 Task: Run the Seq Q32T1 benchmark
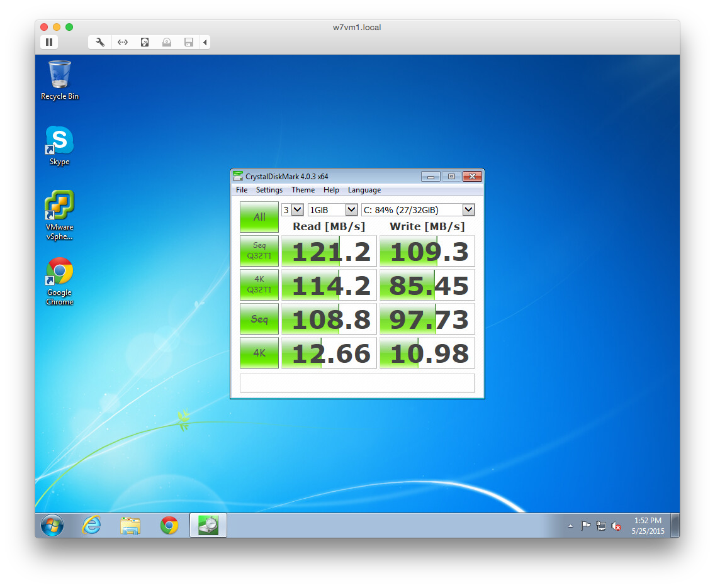pyautogui.click(x=259, y=251)
